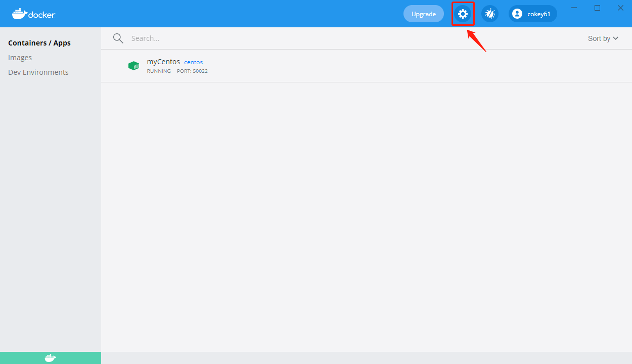Open the Sort by dropdown
Screen dimensions: 632x364
click(x=603, y=38)
